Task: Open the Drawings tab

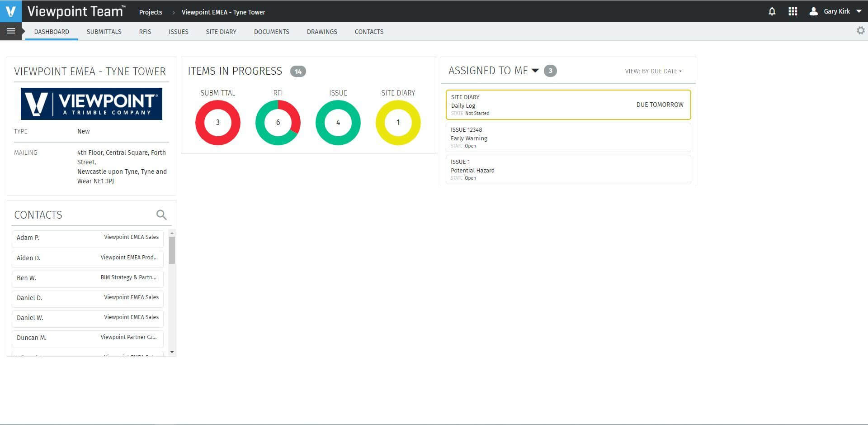Action: tap(322, 32)
